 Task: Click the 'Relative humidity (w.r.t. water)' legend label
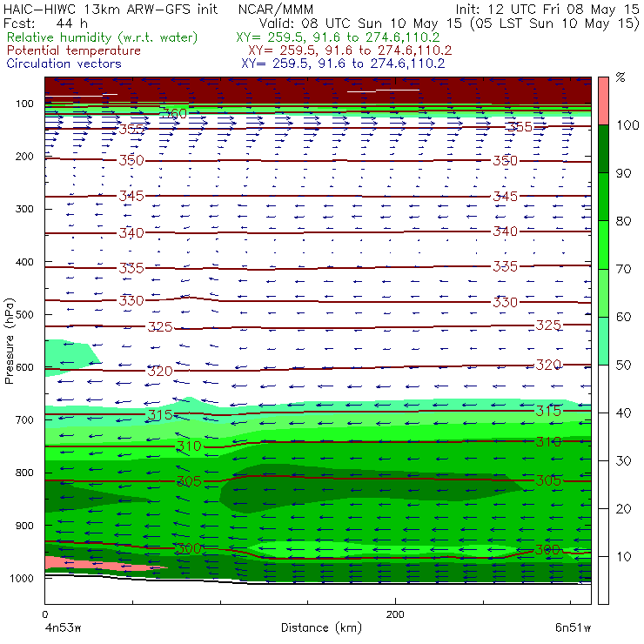[x=103, y=37]
